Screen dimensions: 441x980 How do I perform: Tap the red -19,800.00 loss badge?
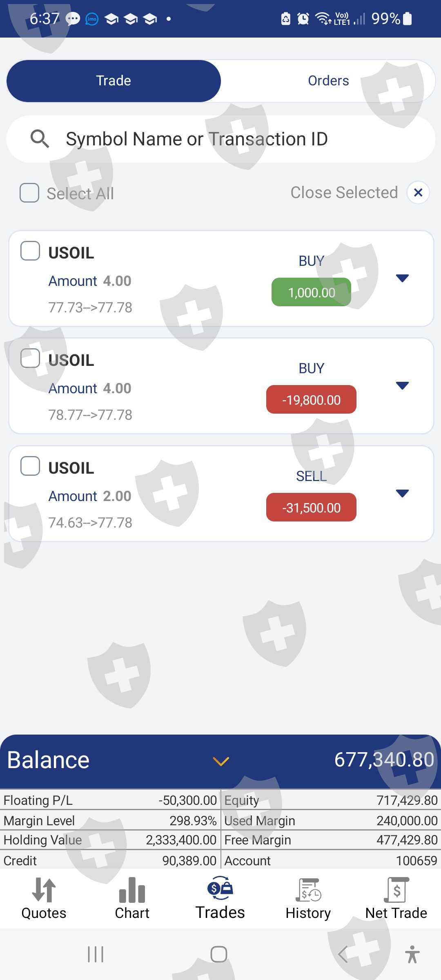311,400
